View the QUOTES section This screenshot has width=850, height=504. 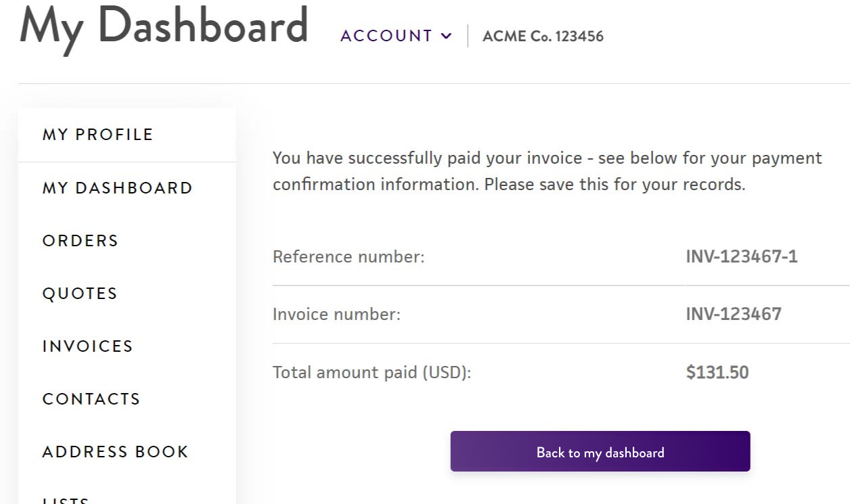(x=79, y=293)
